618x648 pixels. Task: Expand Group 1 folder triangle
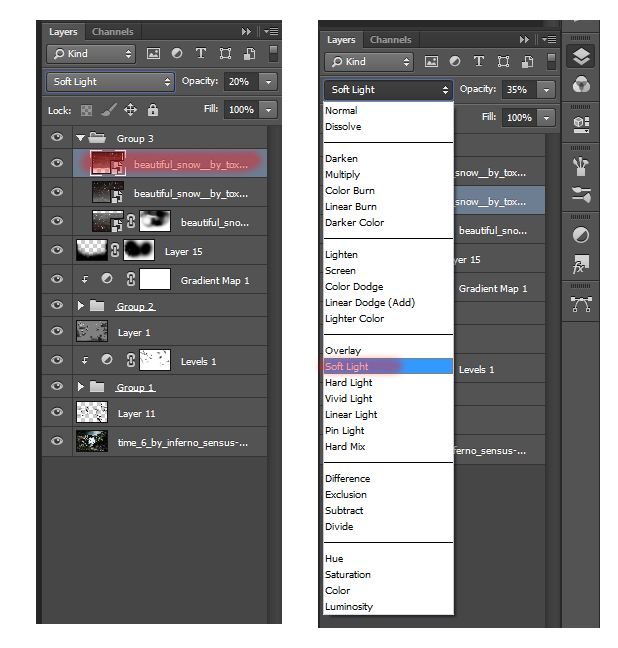click(x=81, y=387)
